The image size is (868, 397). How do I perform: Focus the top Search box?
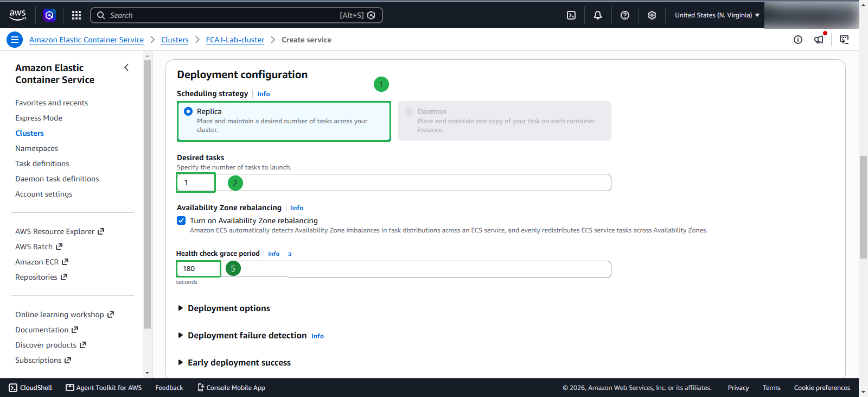coord(237,15)
